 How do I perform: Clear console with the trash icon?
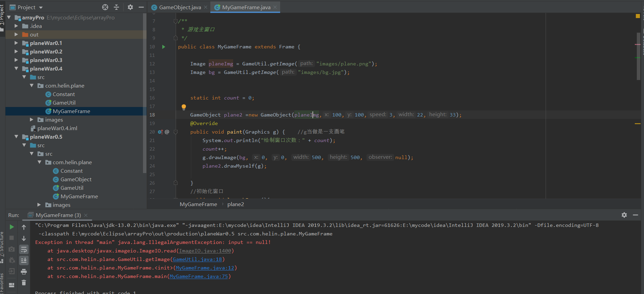(x=24, y=282)
